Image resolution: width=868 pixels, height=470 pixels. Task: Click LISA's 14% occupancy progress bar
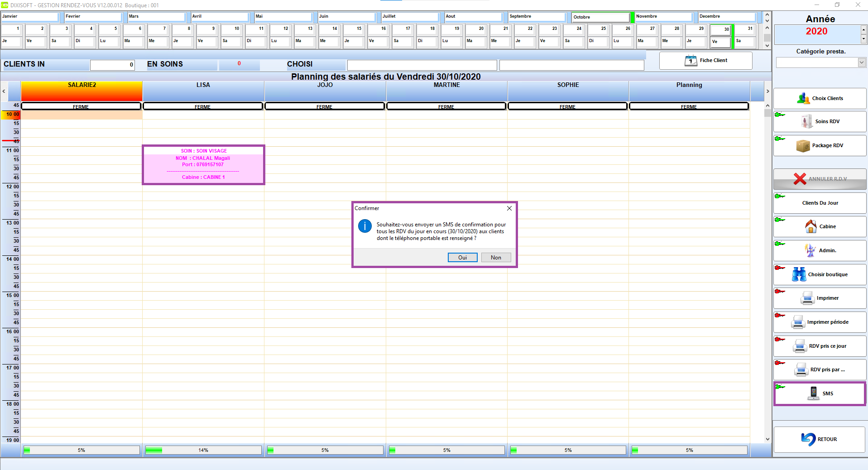point(203,450)
